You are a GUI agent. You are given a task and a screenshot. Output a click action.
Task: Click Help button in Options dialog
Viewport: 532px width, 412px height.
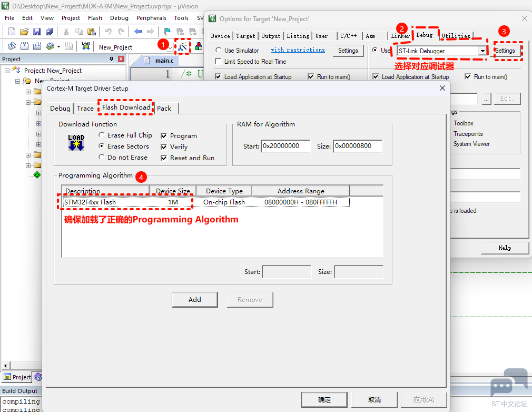point(505,248)
